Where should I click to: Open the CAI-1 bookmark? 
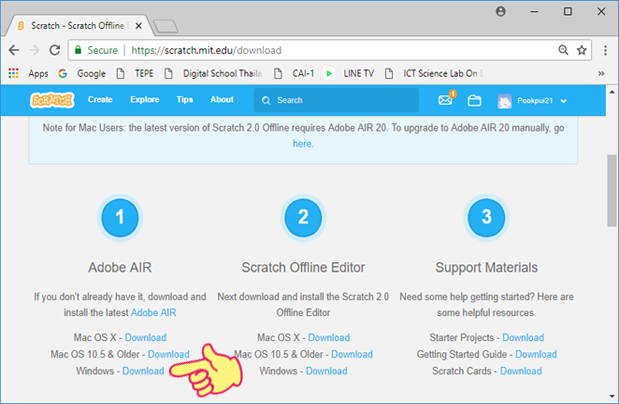pyautogui.click(x=294, y=73)
